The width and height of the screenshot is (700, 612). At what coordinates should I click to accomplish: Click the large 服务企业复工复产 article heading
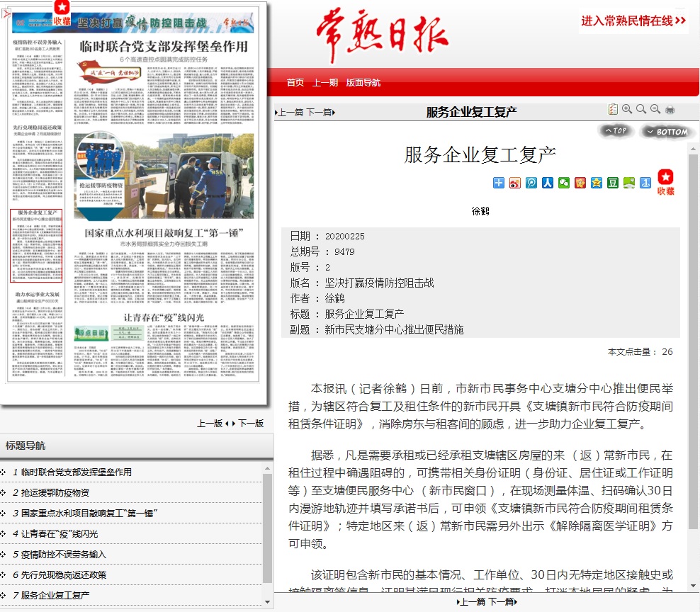coord(480,155)
